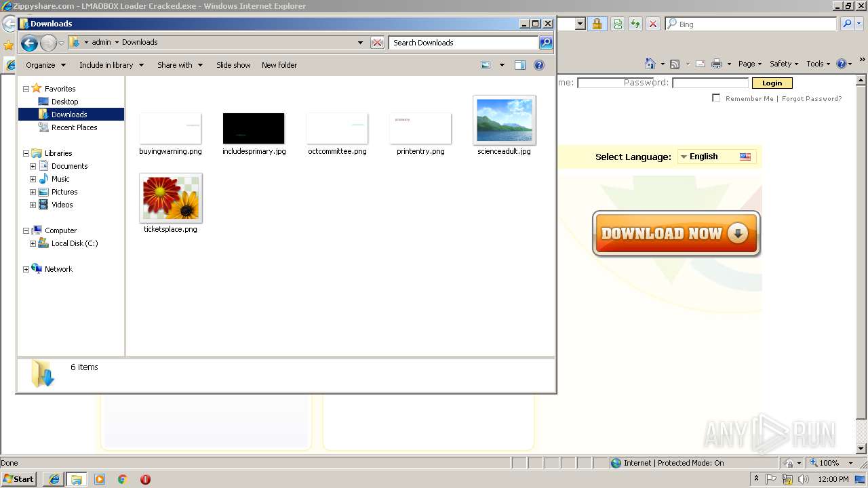
Task: Open the IE Safety menu
Action: tap(783, 64)
